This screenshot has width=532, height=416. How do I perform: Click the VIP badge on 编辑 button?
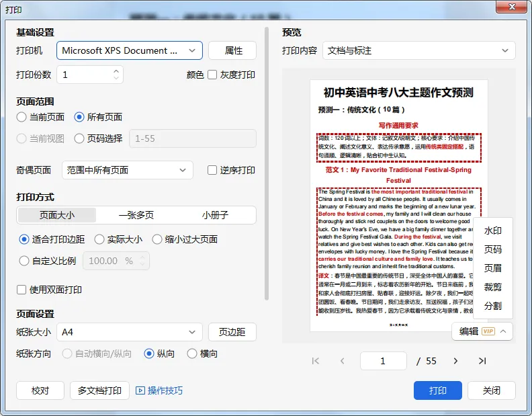pyautogui.click(x=488, y=331)
